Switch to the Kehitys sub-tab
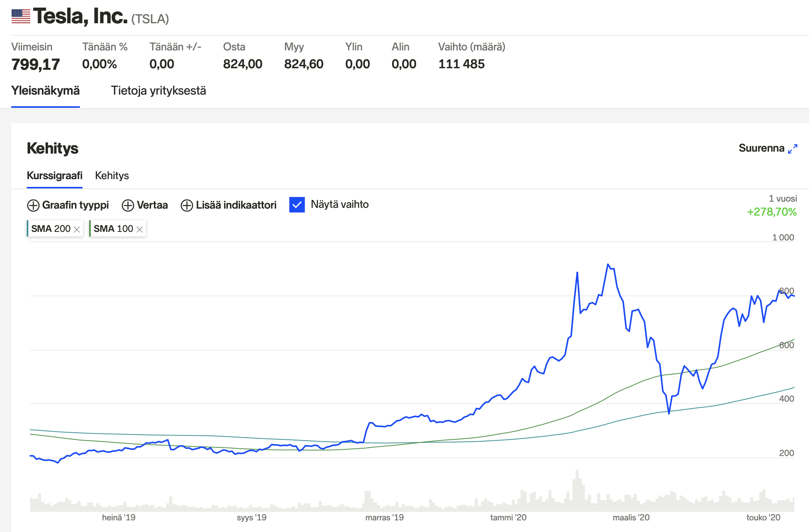This screenshot has width=809, height=532. click(112, 176)
